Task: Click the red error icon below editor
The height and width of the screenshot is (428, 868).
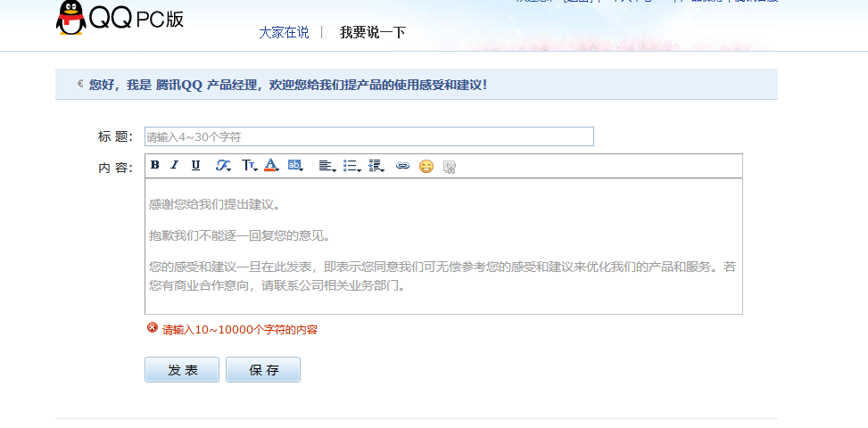Action: [152, 328]
